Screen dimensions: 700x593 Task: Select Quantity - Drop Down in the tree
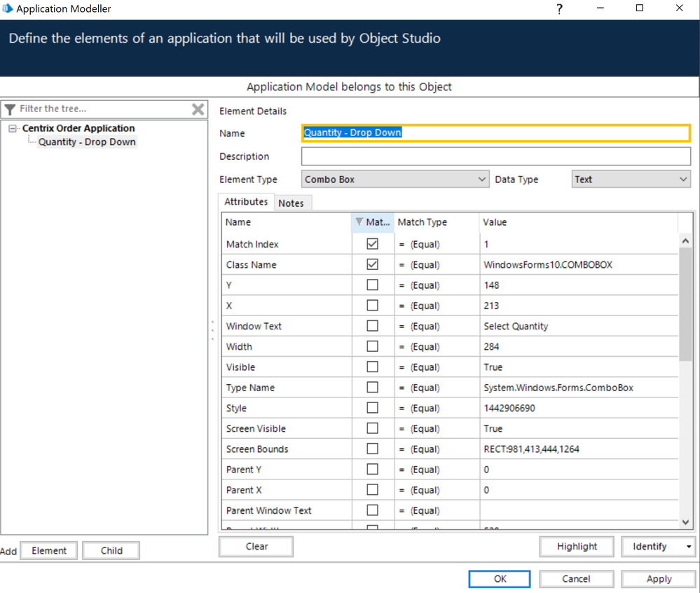pyautogui.click(x=87, y=142)
